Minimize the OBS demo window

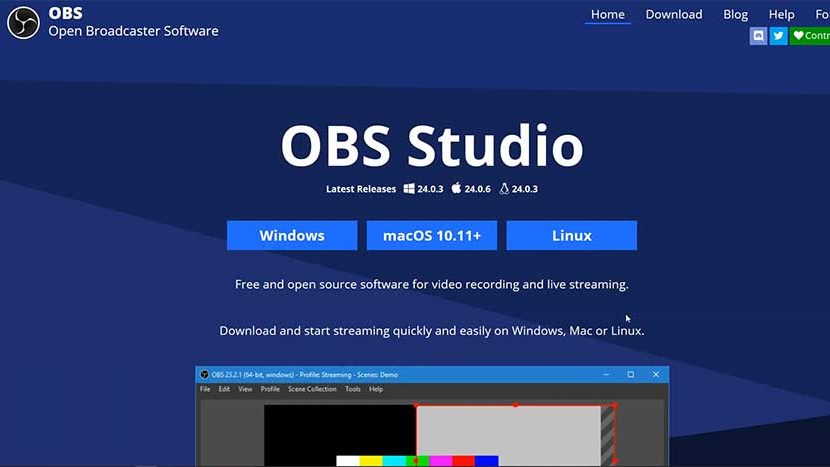pyautogui.click(x=606, y=374)
